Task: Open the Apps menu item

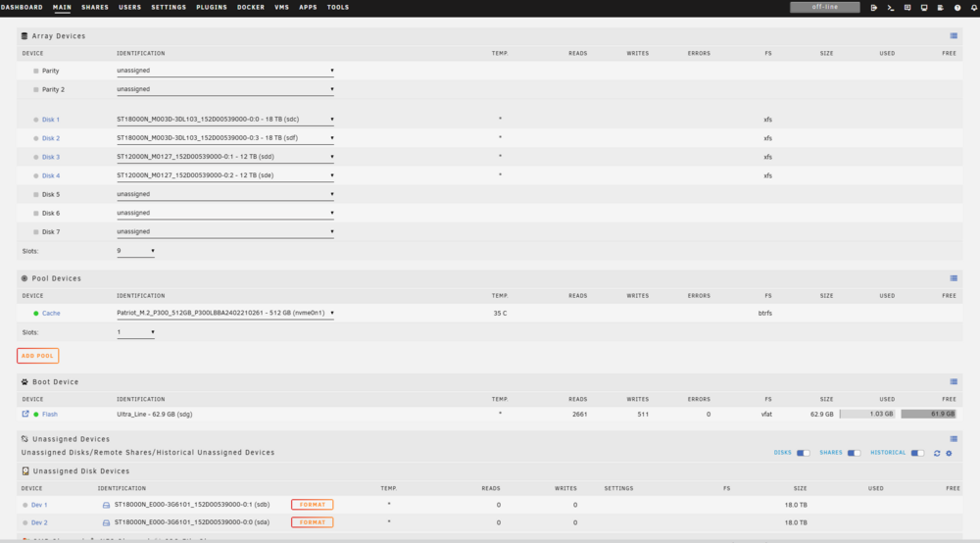Action: (308, 8)
